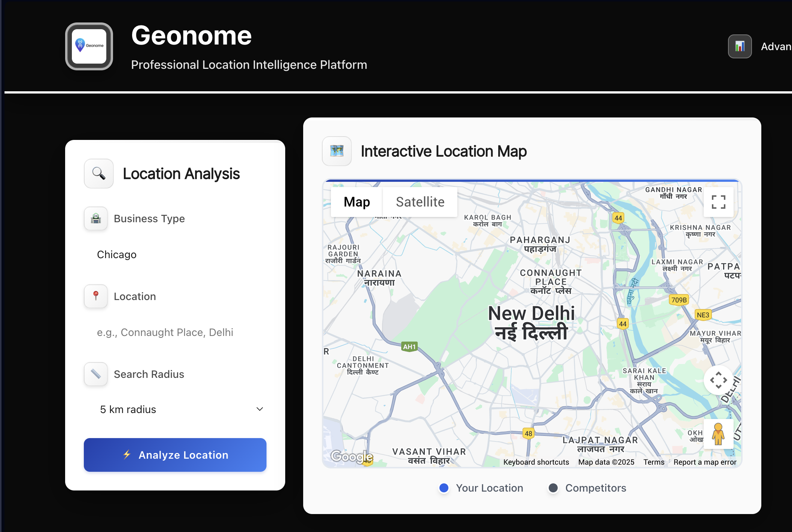Viewport: 792px width, 532px height.
Task: Click the Advanced bar chart icon
Action: (x=740, y=46)
